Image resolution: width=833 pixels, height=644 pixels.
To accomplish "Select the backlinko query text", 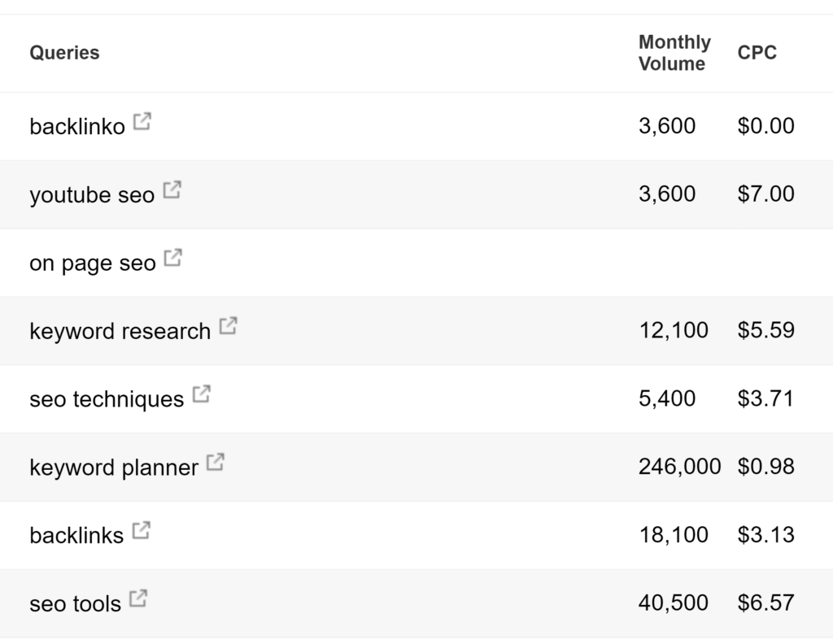I will pyautogui.click(x=77, y=126).
